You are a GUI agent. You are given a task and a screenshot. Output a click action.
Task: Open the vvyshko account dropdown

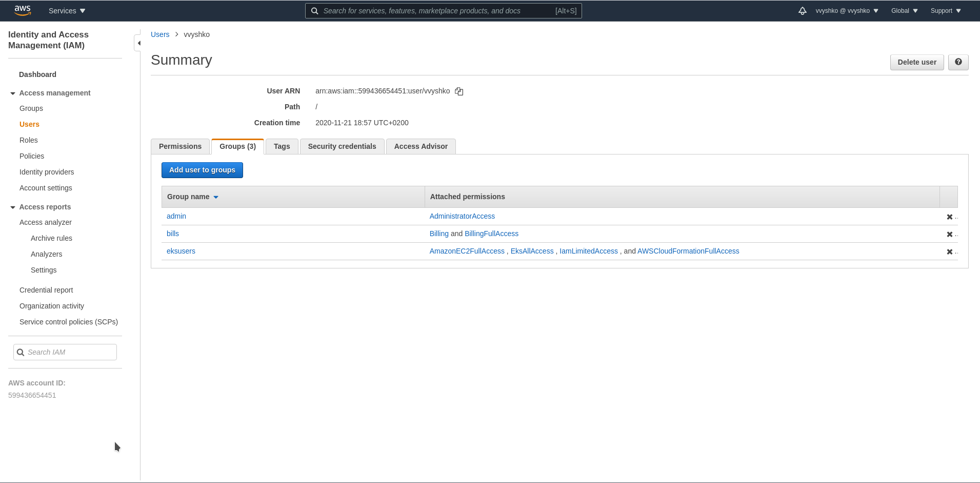(x=847, y=11)
